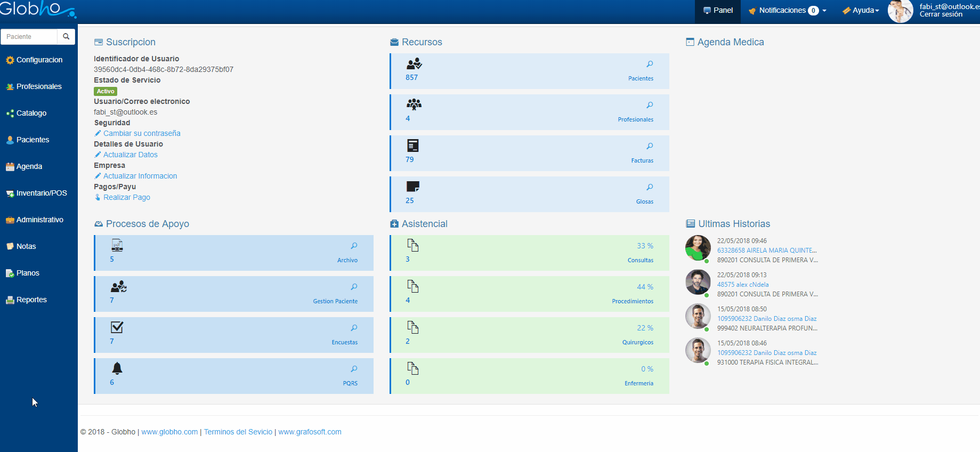This screenshot has height=452, width=980.
Task: Click the Glosas sticky note icon
Action: pos(412,187)
